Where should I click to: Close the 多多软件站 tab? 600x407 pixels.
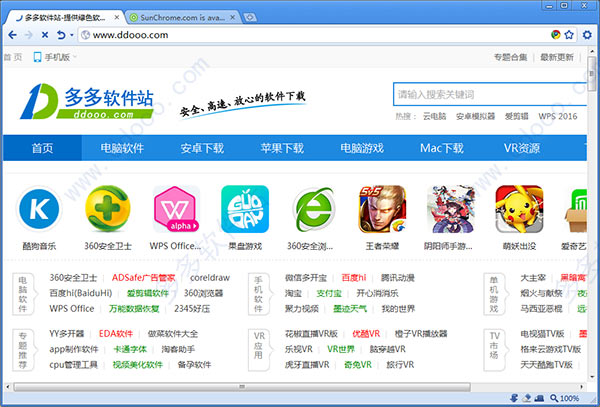tap(117, 17)
